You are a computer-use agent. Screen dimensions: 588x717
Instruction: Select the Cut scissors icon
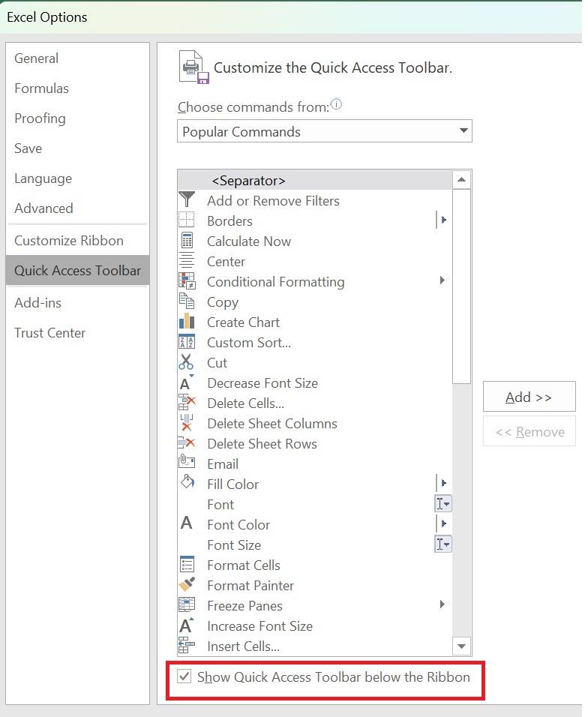coord(187,362)
